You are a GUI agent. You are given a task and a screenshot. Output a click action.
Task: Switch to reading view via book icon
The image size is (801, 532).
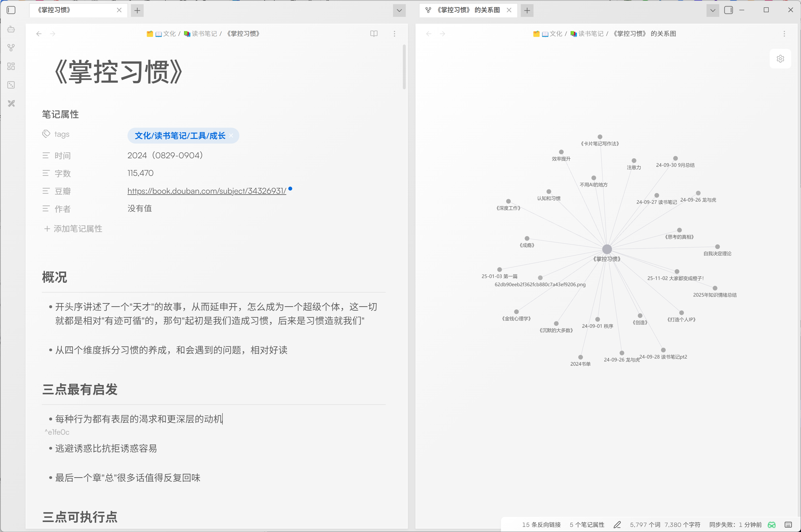(374, 34)
